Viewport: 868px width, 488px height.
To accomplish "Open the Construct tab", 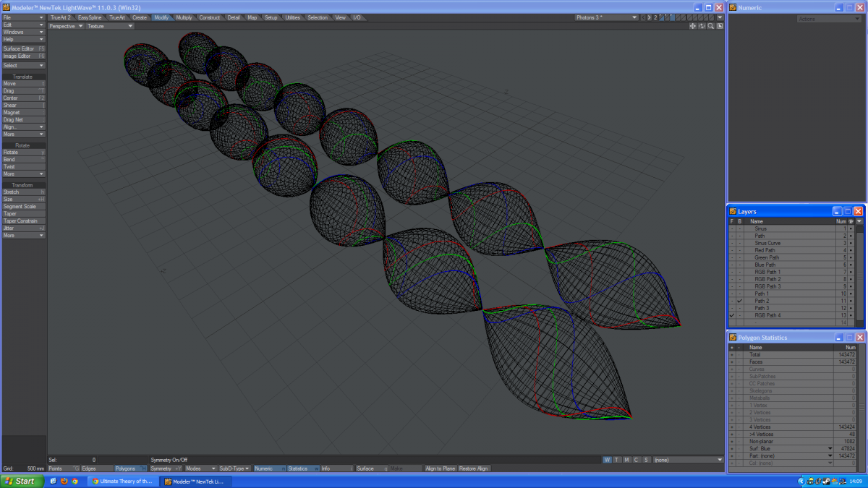I will click(x=210, y=17).
